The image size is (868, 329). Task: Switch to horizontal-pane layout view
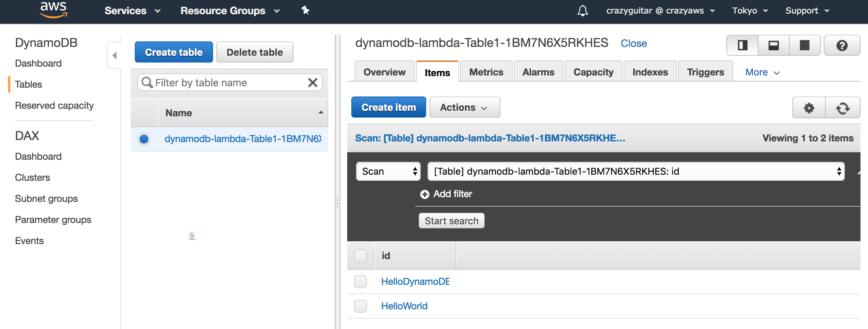coord(773,45)
